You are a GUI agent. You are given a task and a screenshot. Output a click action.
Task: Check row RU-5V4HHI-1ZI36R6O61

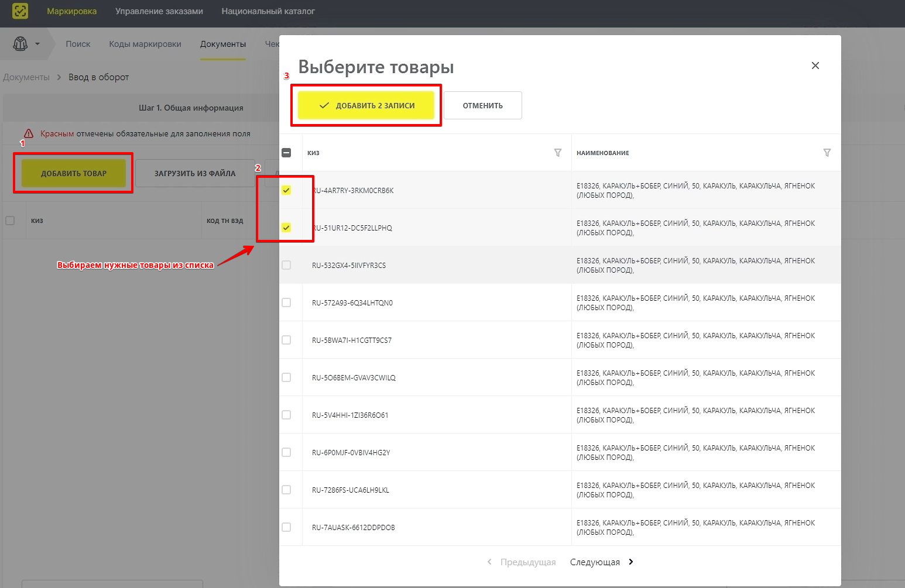tap(286, 415)
